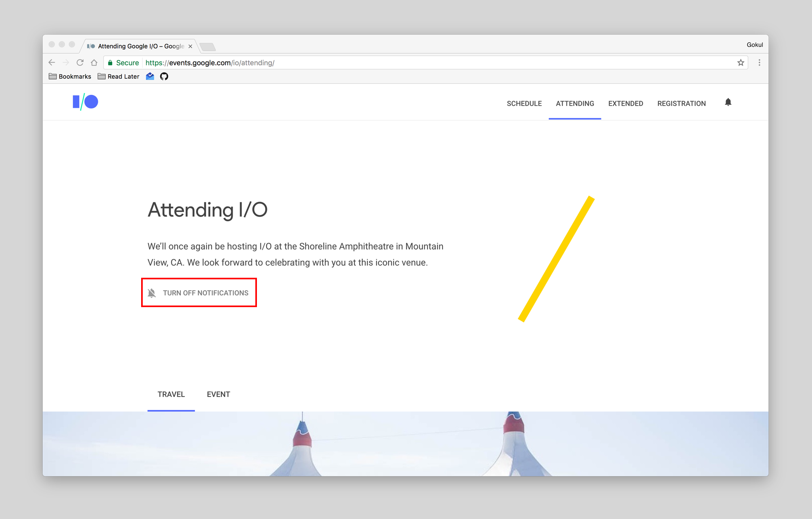Screen dimensions: 812x519
Task: Click the mail bookmark icon
Action: pyautogui.click(x=150, y=76)
